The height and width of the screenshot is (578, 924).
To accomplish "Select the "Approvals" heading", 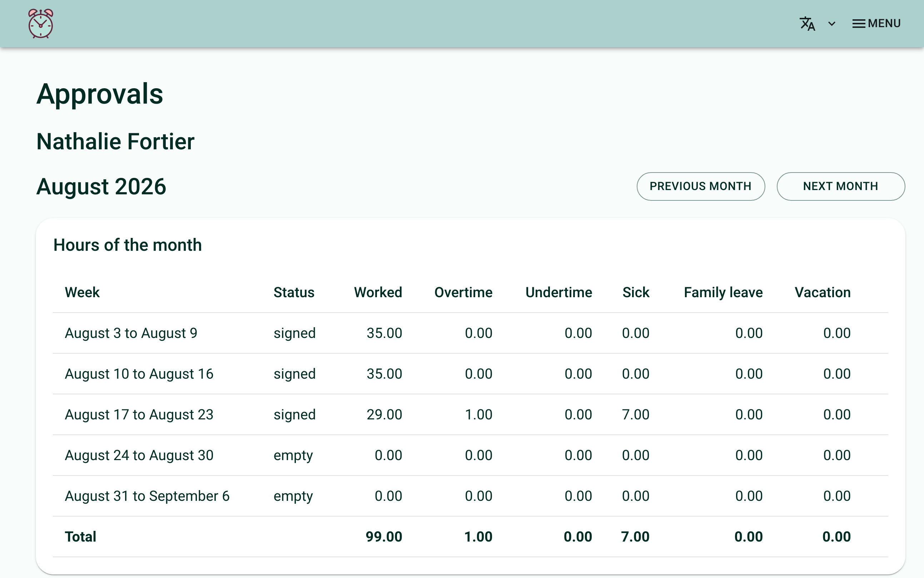I will click(100, 94).
